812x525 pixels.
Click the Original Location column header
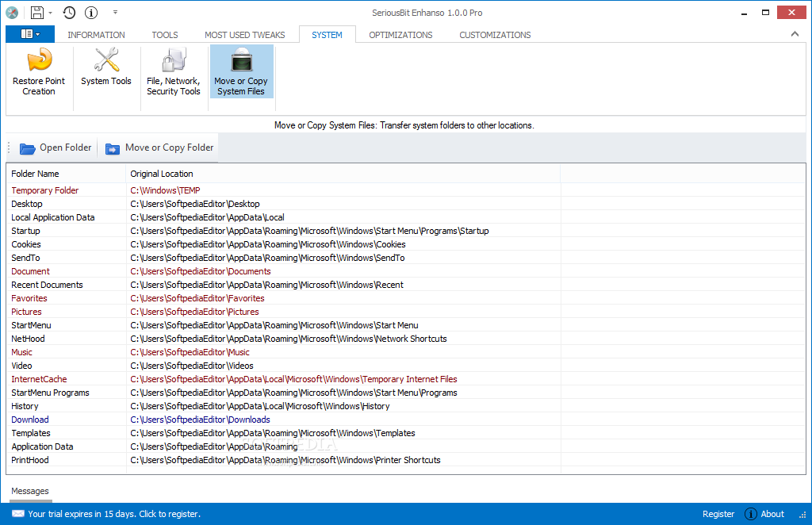pyautogui.click(x=343, y=174)
